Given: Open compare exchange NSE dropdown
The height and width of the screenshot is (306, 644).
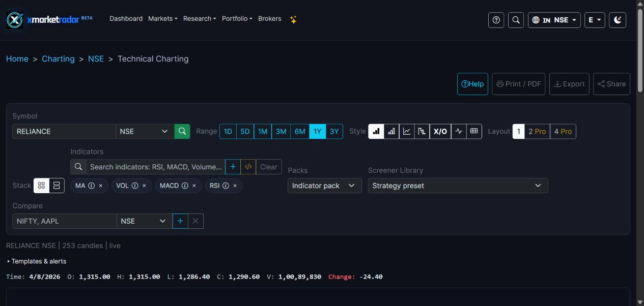Looking at the screenshot, I should pyautogui.click(x=145, y=221).
